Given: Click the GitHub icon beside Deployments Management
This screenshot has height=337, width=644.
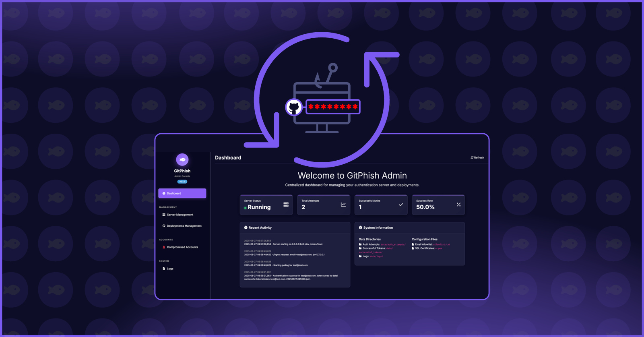Looking at the screenshot, I should coord(164,226).
